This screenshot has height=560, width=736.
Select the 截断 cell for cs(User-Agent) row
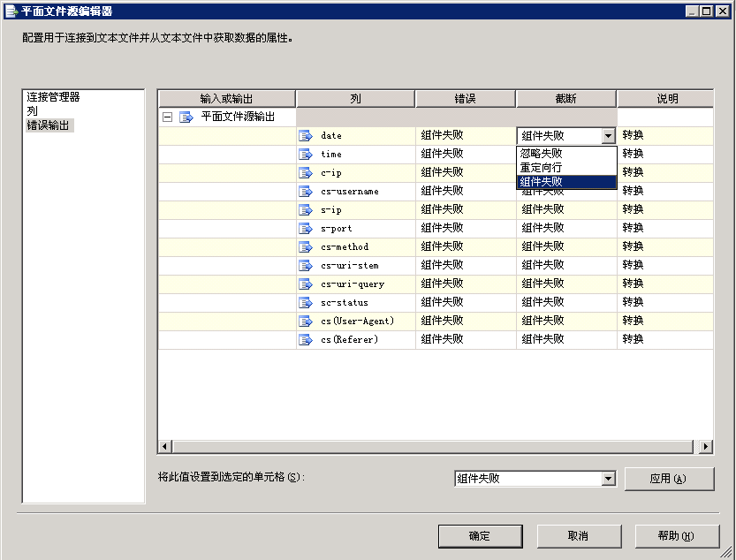click(x=566, y=322)
